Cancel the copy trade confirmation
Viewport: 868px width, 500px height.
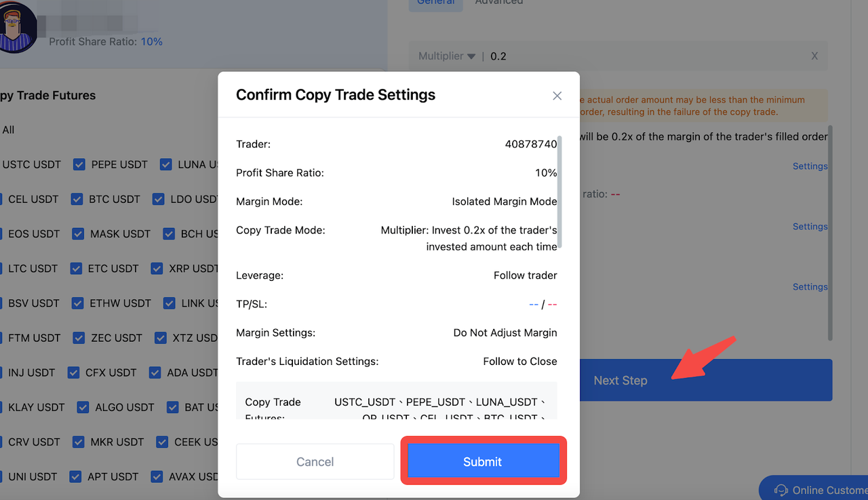coord(315,461)
